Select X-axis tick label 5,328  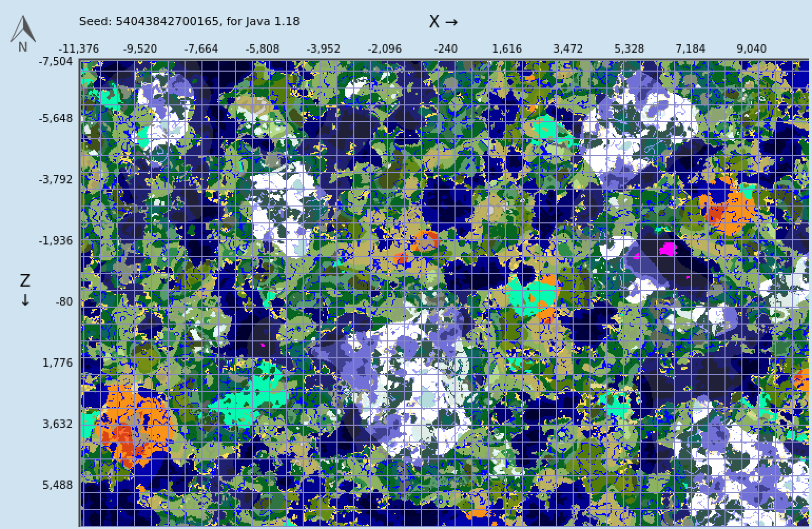pyautogui.click(x=629, y=49)
